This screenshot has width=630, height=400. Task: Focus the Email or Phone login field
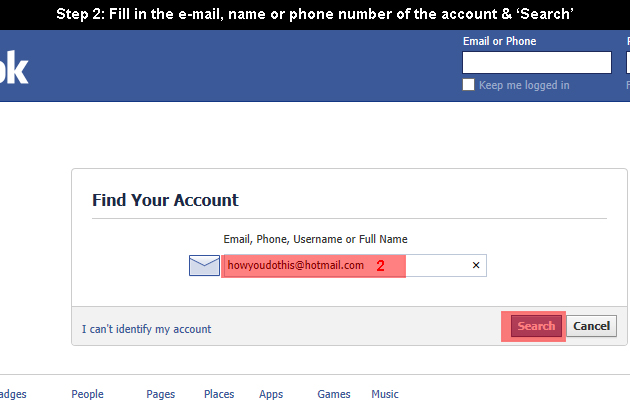537,62
